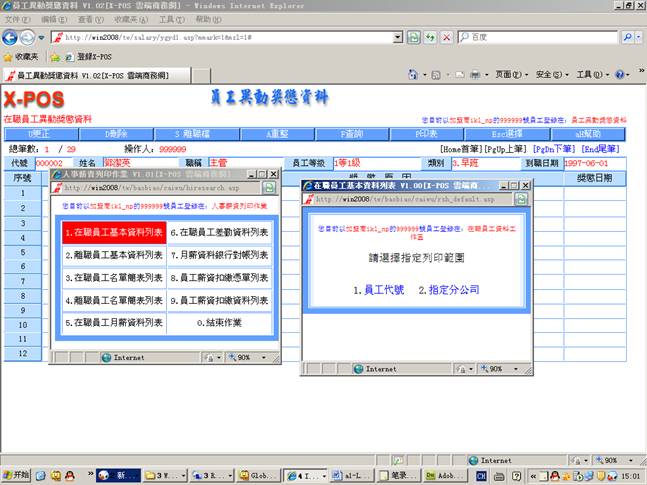Image resolution: width=647 pixels, height=485 pixels.
Task: Click the 0.結束作業 button
Action: click(x=220, y=324)
